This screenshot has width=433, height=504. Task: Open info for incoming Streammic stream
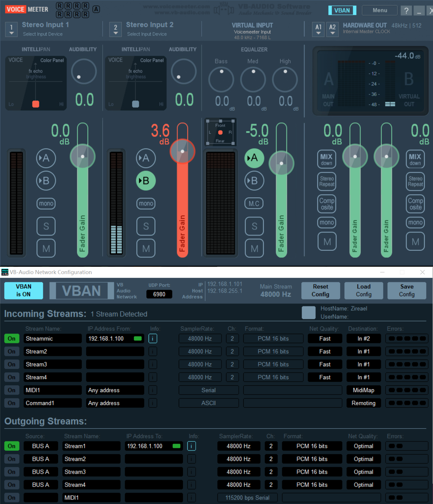pos(153,339)
